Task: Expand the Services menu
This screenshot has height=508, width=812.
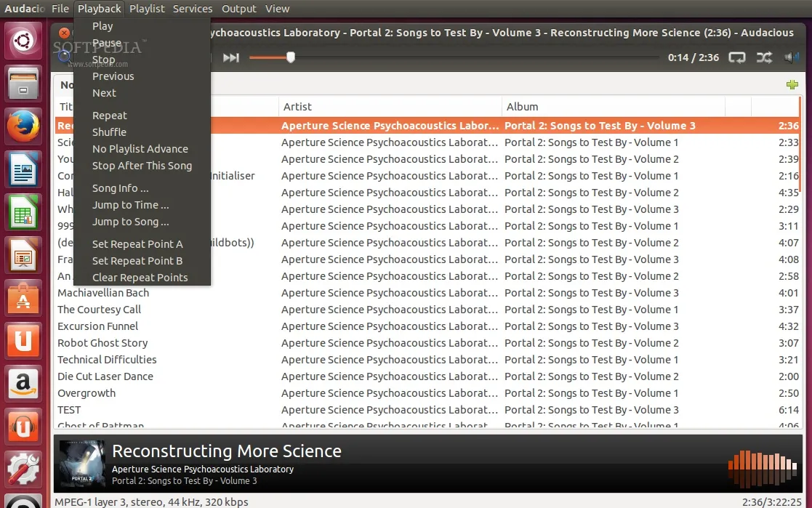Action: pyautogui.click(x=193, y=9)
